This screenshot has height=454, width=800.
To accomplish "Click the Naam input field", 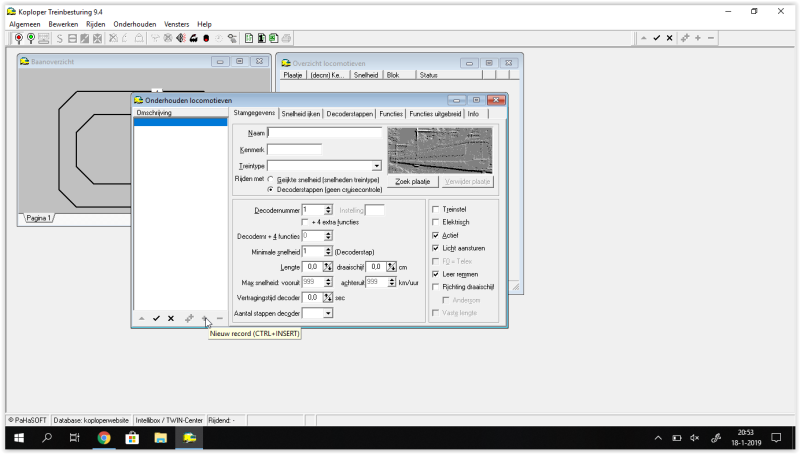I will pyautogui.click(x=325, y=132).
